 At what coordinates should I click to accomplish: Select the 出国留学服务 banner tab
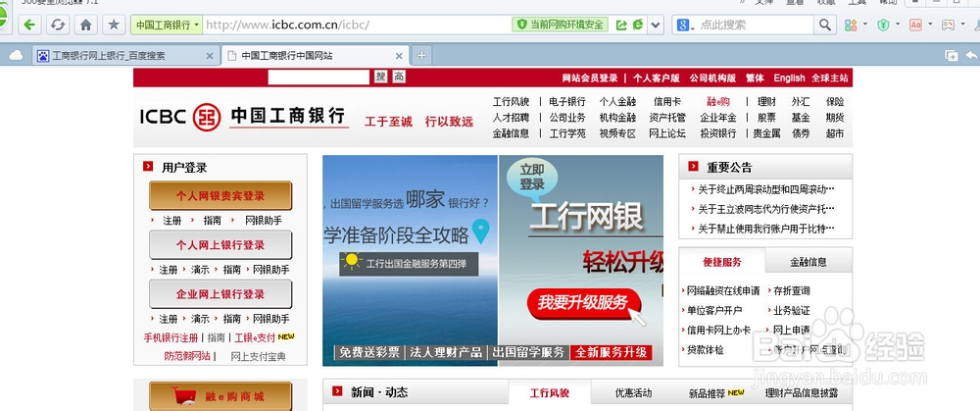529,352
